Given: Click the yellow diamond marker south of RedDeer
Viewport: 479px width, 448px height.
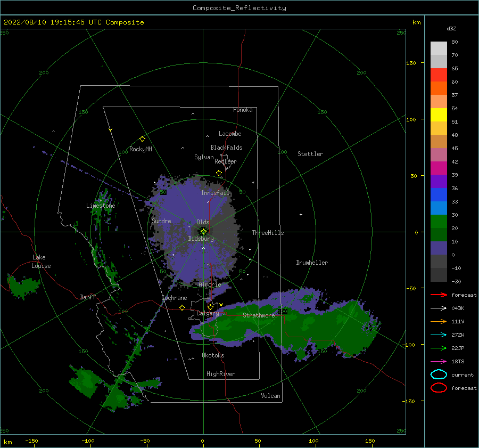Looking at the screenshot, I should pyautogui.click(x=219, y=173).
